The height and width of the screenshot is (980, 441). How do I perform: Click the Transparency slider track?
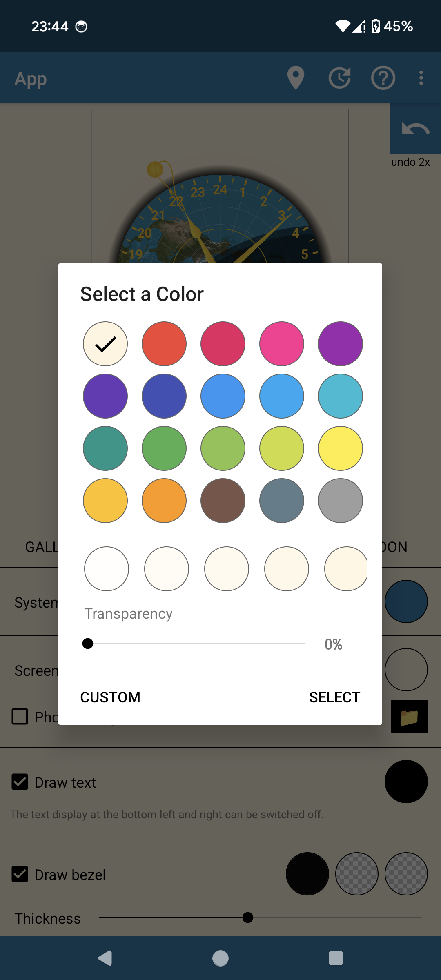[x=196, y=644]
